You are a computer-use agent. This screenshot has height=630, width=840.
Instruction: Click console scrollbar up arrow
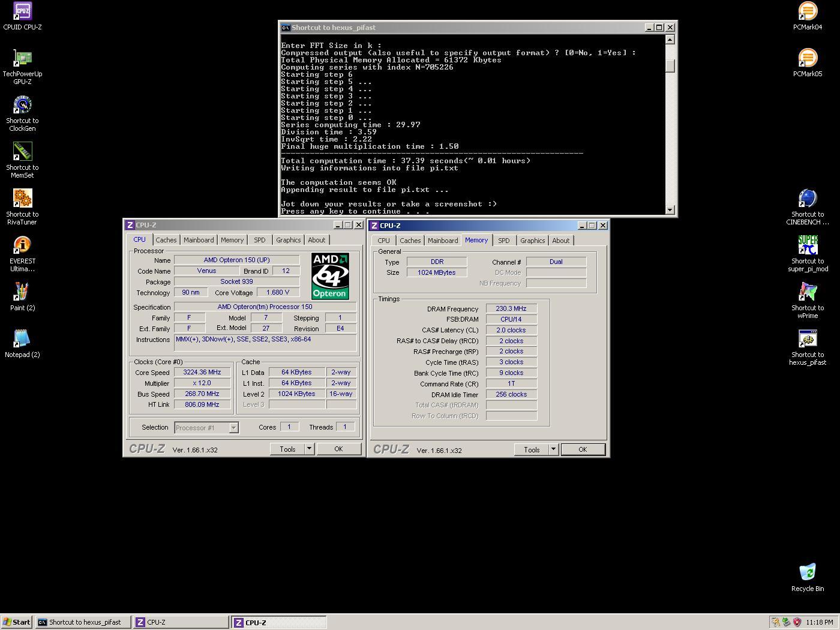coord(670,40)
